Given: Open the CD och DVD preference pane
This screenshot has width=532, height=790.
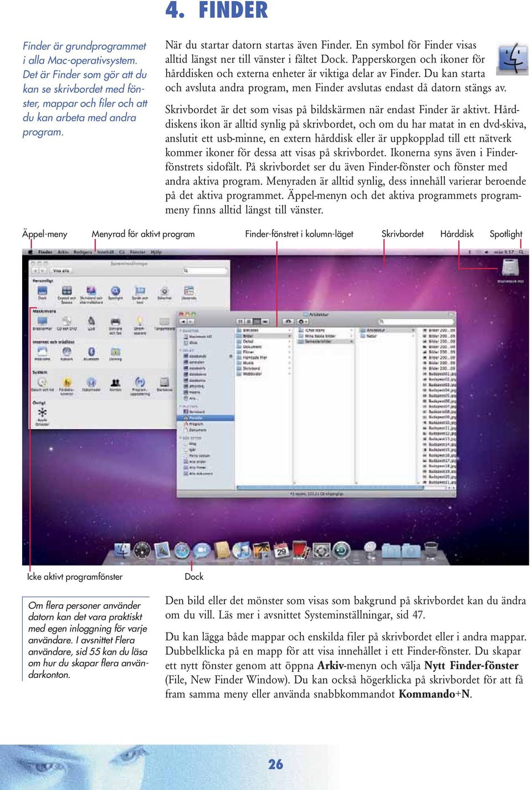Looking at the screenshot, I should 66,323.
